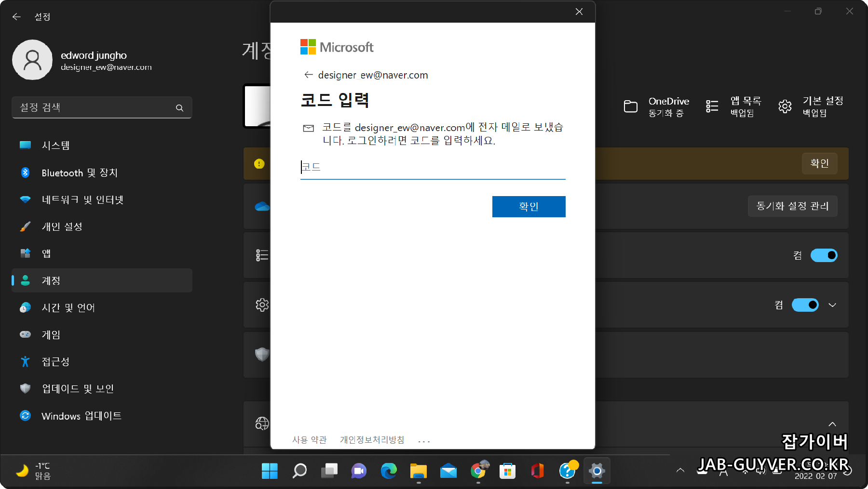Open 업데이트 및 보안 settings
Viewport: 868px width, 489px height.
click(x=102, y=388)
